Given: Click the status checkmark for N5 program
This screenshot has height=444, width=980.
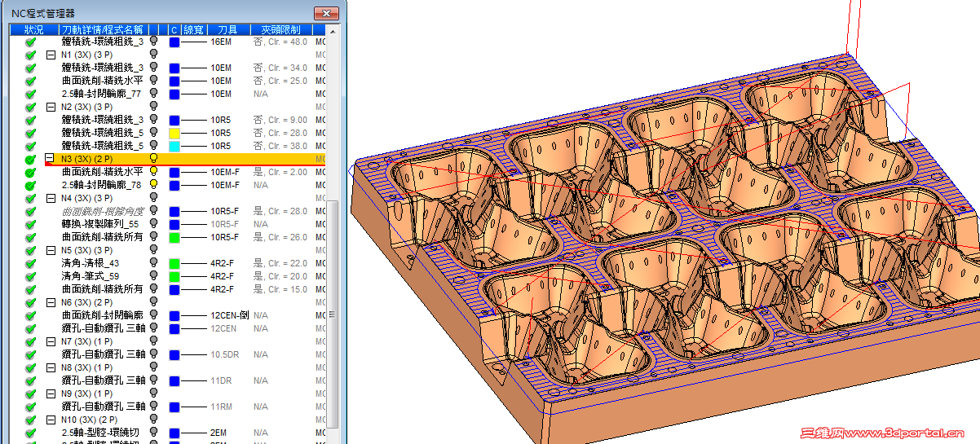Looking at the screenshot, I should 30,250.
